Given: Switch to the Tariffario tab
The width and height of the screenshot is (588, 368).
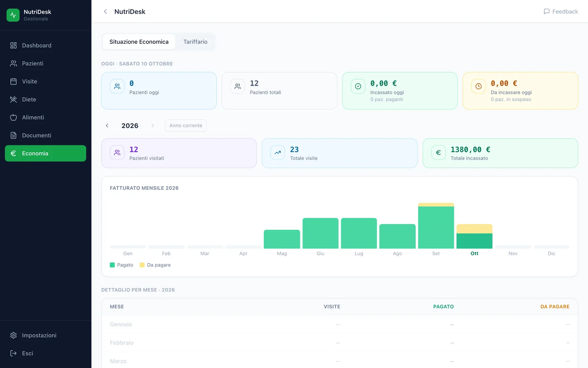Looking at the screenshot, I should tap(196, 42).
